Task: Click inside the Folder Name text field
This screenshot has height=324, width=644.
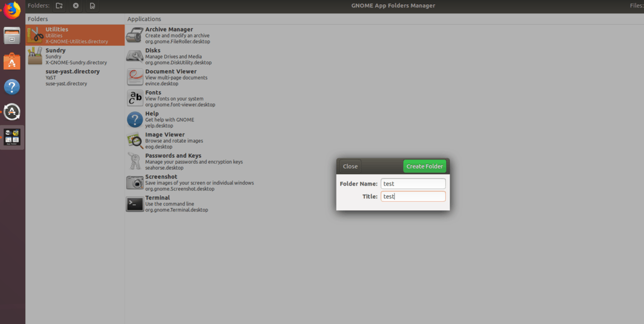Action: [x=413, y=183]
